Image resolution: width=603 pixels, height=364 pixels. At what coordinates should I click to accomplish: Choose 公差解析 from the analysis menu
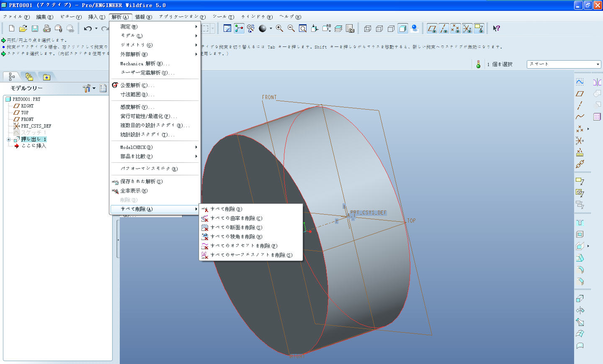pos(154,85)
